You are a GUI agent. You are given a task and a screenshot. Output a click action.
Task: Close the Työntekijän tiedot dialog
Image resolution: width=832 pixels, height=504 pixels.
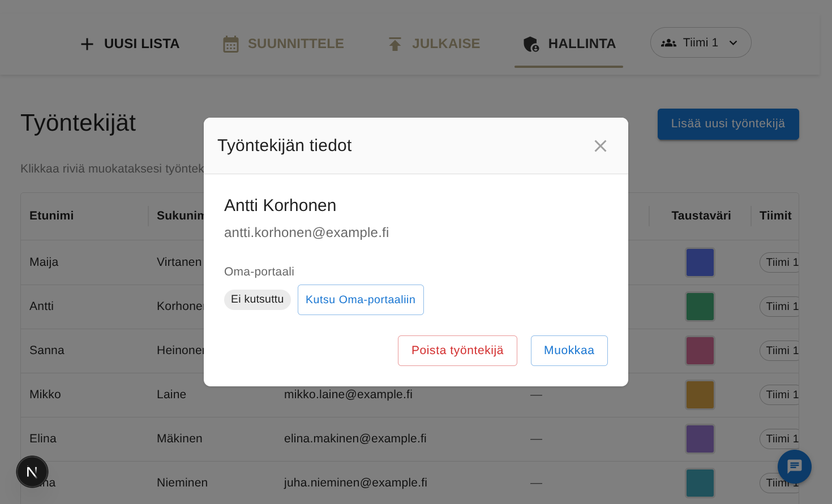601,146
